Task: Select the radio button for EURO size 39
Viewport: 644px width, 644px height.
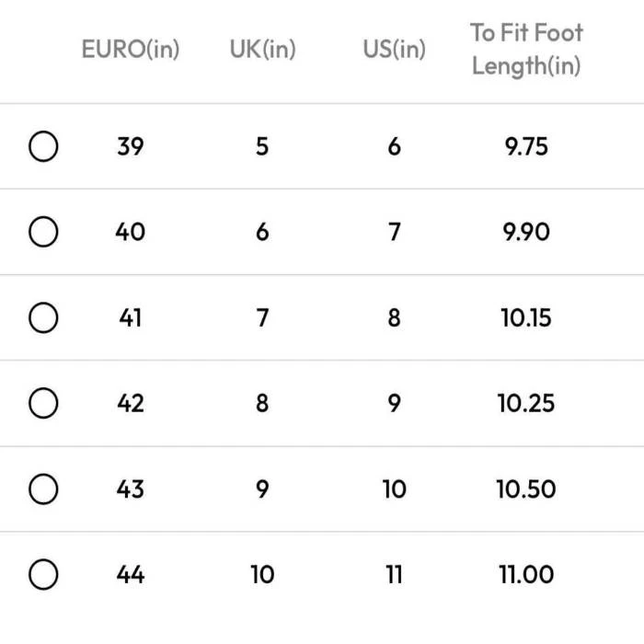Action: tap(43, 146)
